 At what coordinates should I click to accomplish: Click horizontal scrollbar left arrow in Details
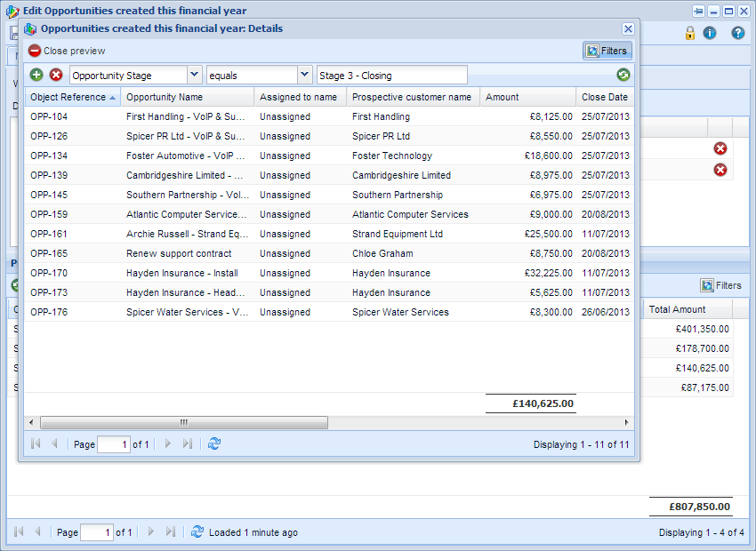[31, 422]
